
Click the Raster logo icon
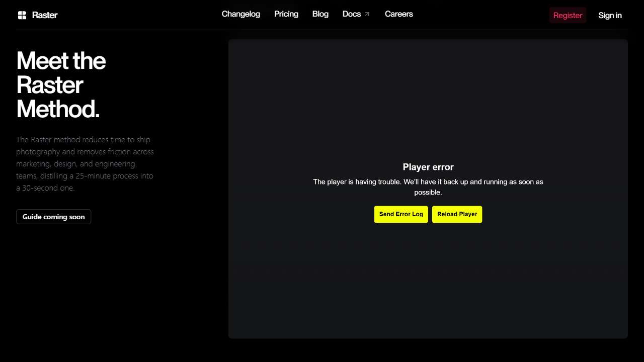coord(22,15)
